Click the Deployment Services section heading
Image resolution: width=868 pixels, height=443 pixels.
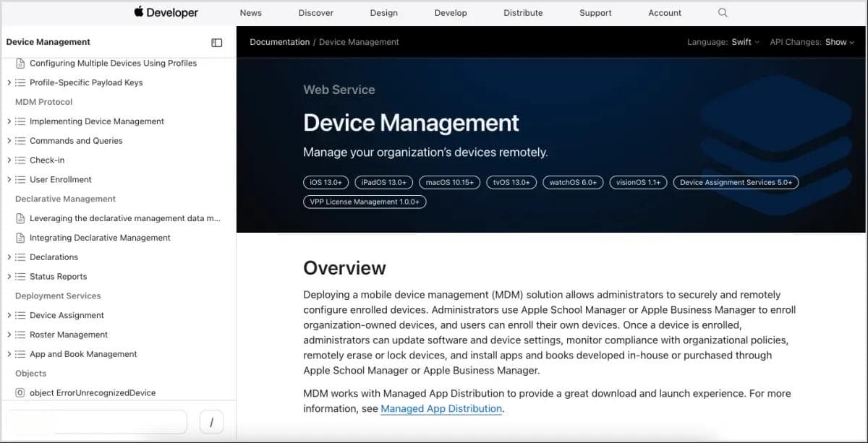[58, 296]
